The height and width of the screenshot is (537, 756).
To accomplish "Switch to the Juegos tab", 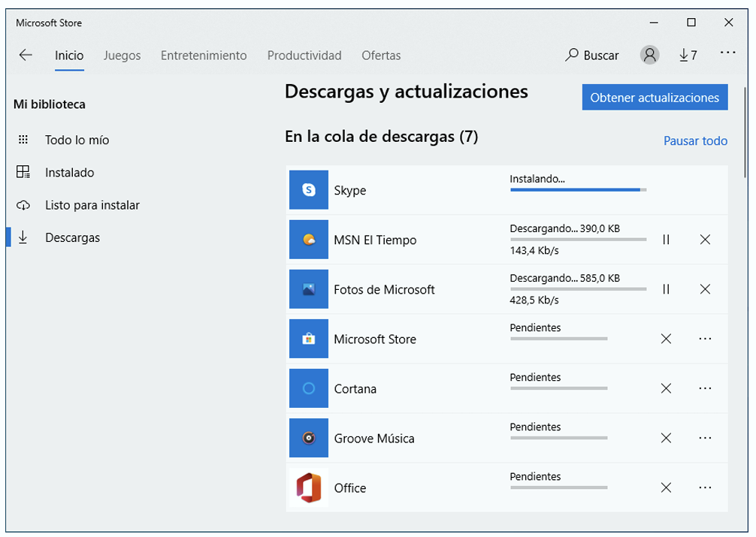I will pyautogui.click(x=122, y=56).
